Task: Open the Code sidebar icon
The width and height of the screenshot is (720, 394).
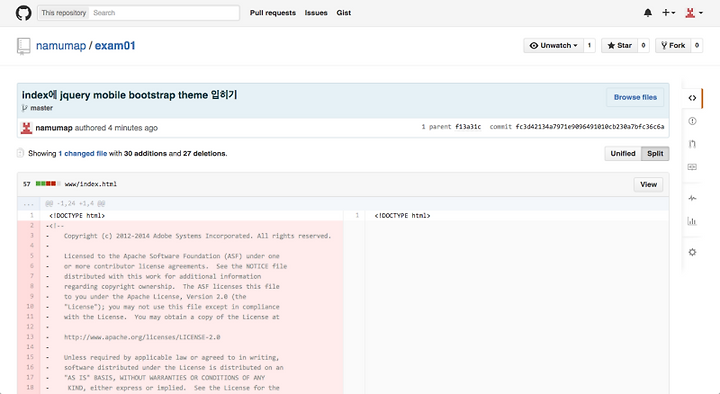Action: tap(692, 98)
